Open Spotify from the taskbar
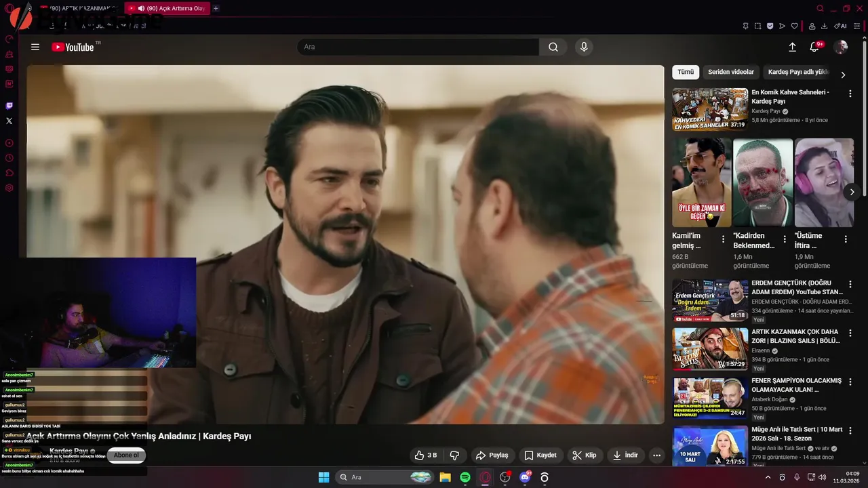868x488 pixels. (x=465, y=477)
